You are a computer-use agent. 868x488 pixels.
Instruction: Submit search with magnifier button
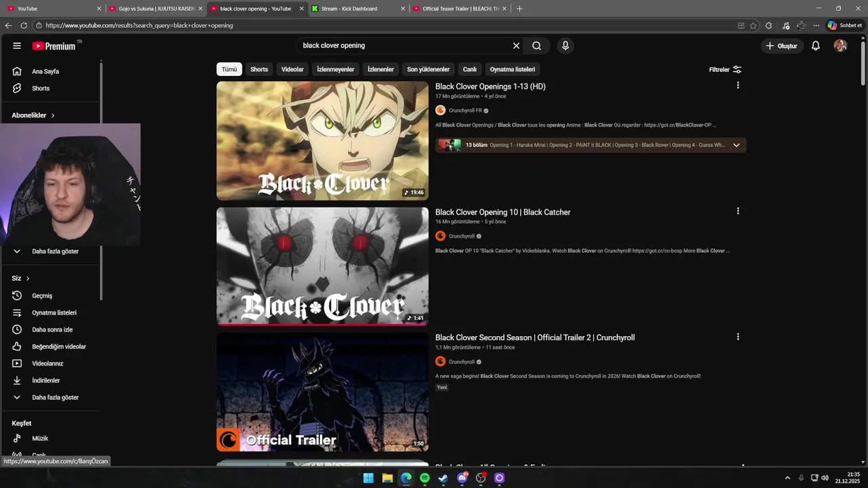536,45
